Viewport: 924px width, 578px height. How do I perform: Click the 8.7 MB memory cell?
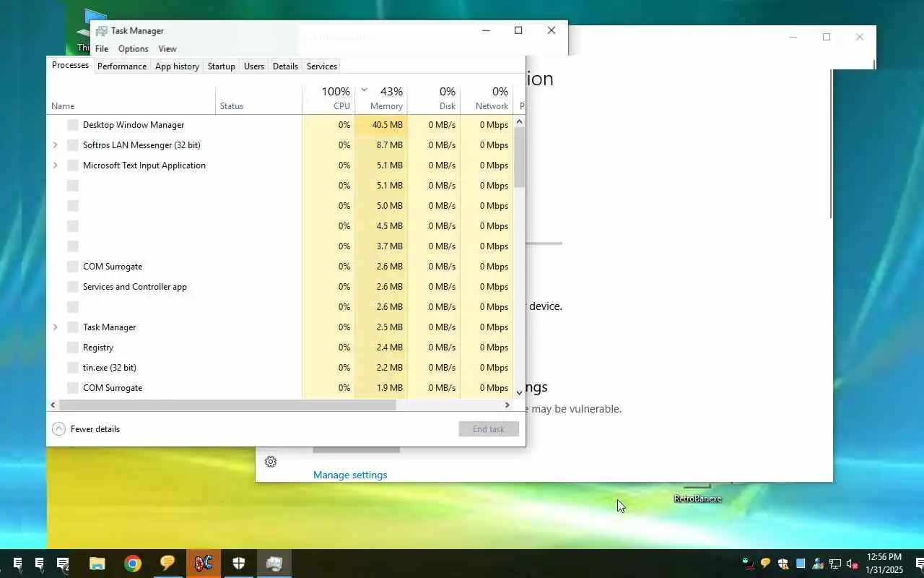[381, 145]
